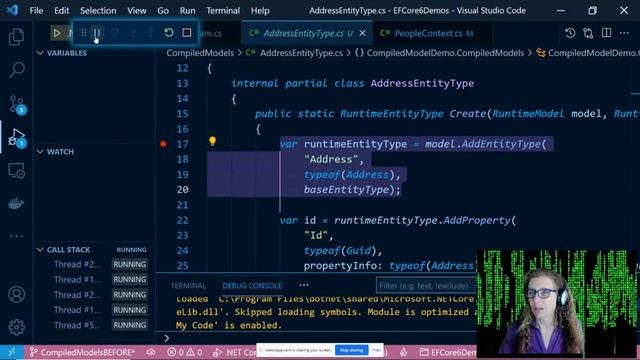Open the Help menu

(x=260, y=11)
